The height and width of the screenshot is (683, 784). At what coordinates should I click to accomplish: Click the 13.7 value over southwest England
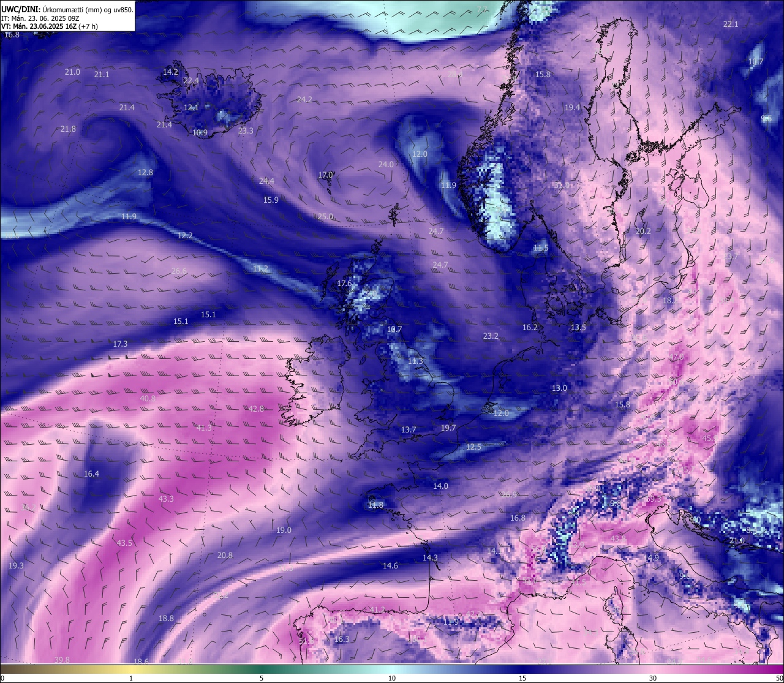coord(409,429)
